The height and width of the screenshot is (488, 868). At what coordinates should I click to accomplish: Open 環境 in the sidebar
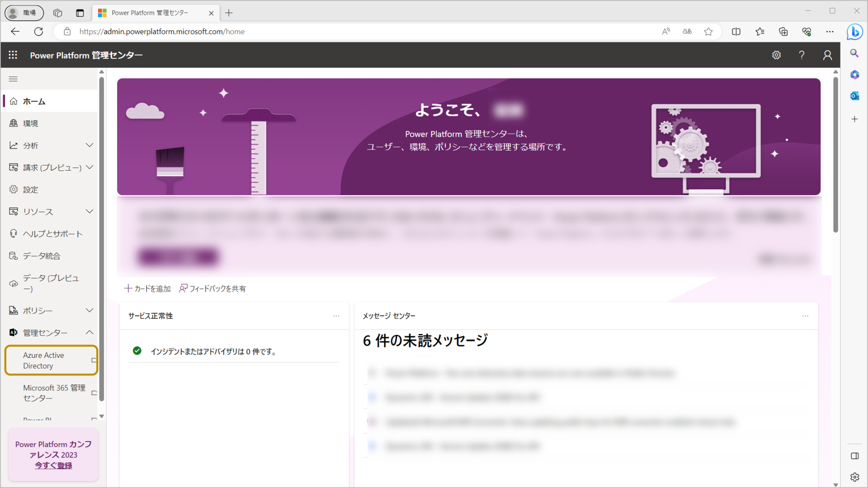[50, 123]
